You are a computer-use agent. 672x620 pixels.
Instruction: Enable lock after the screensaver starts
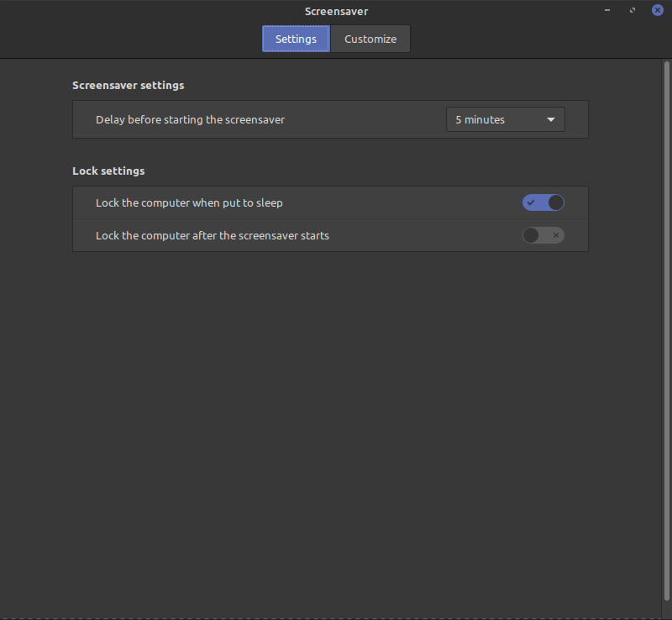543,235
